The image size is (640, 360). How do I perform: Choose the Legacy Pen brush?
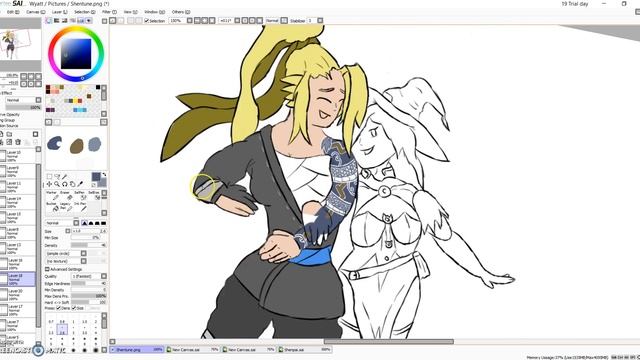pyautogui.click(x=65, y=206)
